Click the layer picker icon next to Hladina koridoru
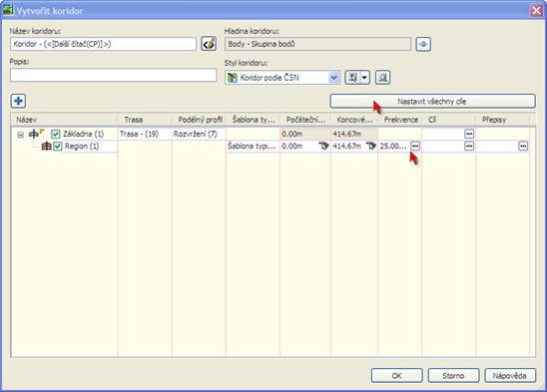This screenshot has height=392, width=547. (x=423, y=44)
